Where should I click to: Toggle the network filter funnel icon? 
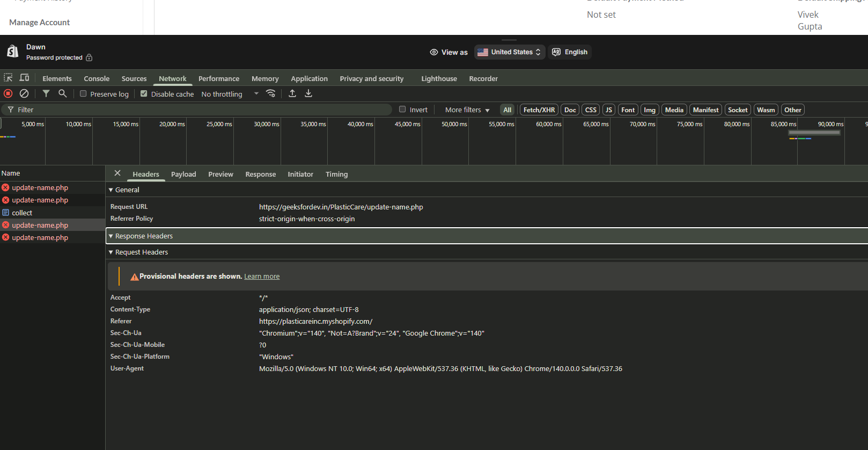pos(46,93)
